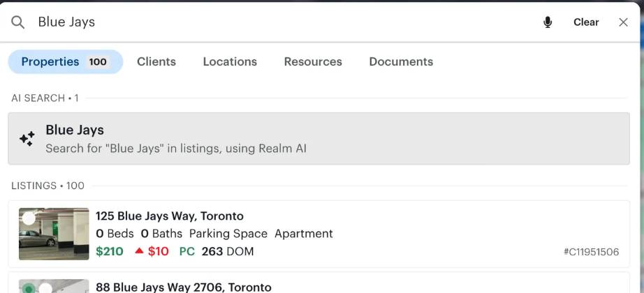Click the magnifying glass search icon

click(x=18, y=22)
